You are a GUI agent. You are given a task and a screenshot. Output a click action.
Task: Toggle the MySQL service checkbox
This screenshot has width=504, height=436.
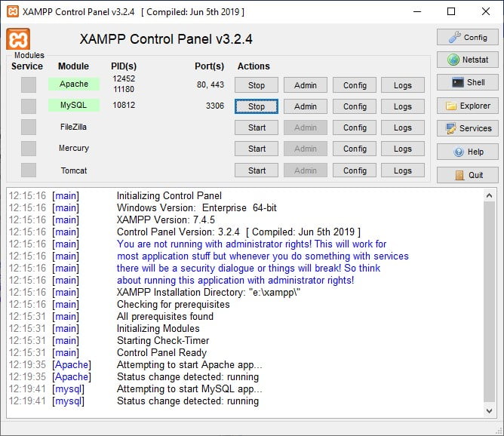[x=29, y=106]
